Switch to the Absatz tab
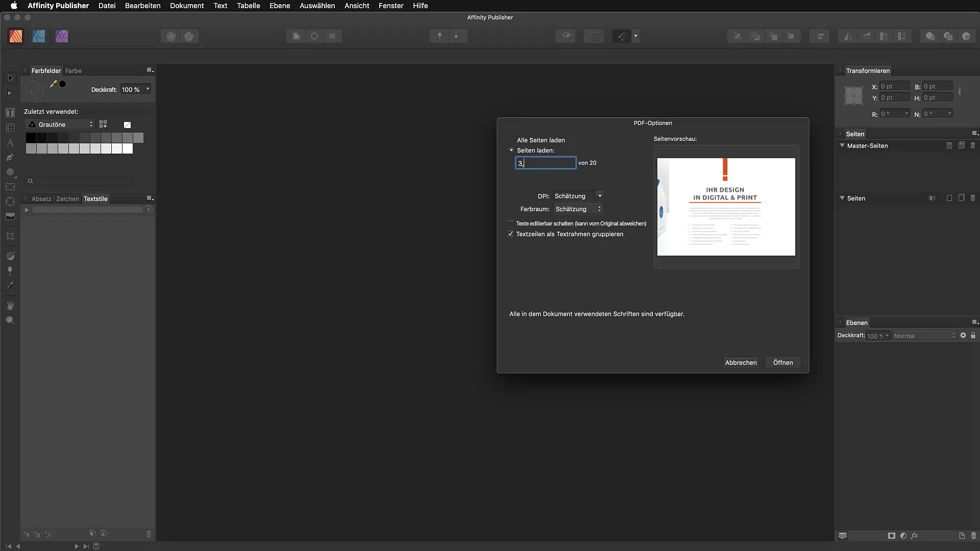 [x=41, y=198]
